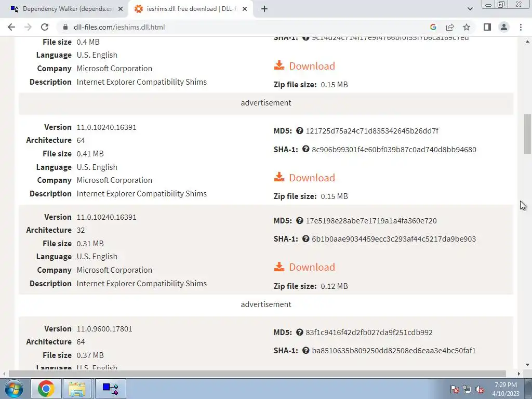
Task: Open the Windows Start menu
Action: tap(14, 389)
